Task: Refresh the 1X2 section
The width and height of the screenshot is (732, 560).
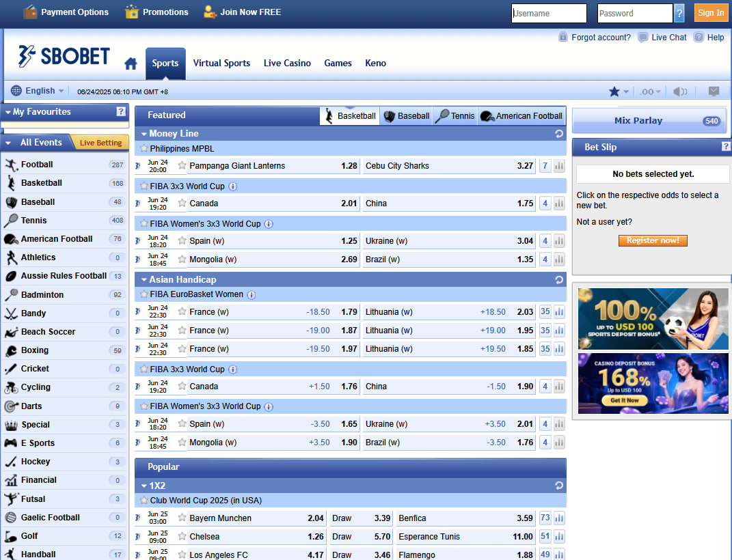Action: [559, 486]
